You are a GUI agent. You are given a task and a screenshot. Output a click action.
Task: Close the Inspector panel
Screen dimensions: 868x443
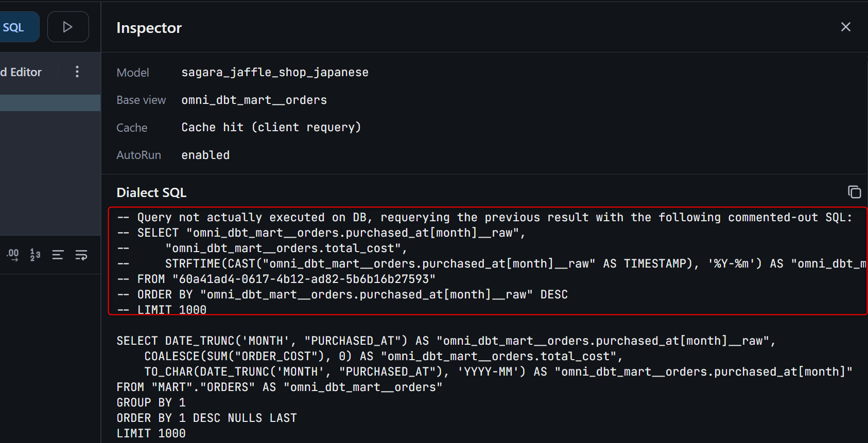(x=845, y=27)
